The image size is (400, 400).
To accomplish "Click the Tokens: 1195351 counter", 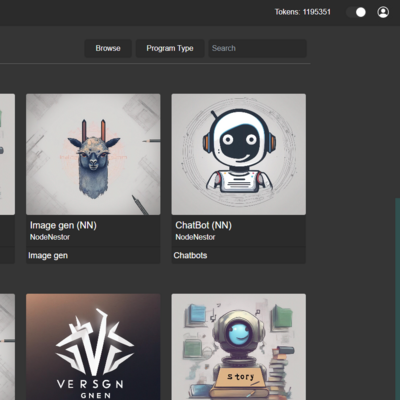I will 303,12.
